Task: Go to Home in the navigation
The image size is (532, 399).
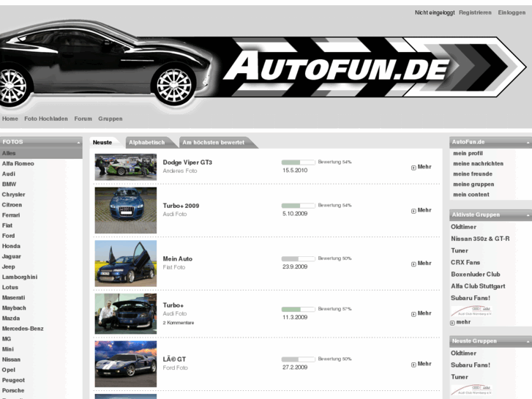Action: [10, 119]
